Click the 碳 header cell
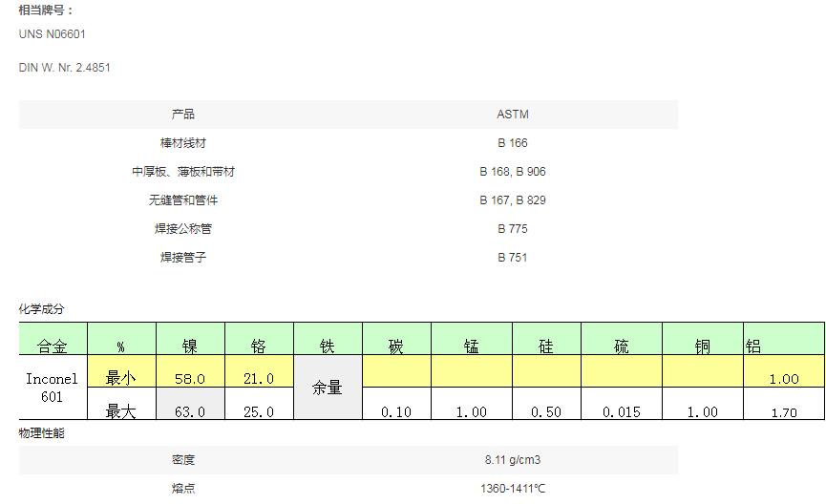Screen dimensions: 826x504 [x=396, y=339]
